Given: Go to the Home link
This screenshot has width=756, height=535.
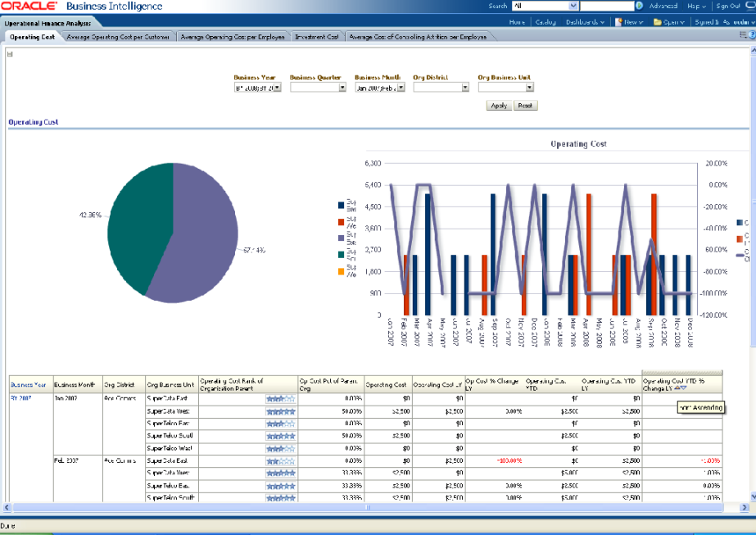Looking at the screenshot, I should click(517, 21).
